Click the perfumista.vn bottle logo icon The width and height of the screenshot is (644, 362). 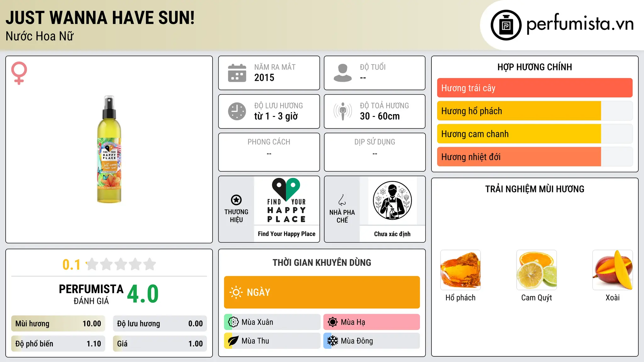pyautogui.click(x=506, y=25)
